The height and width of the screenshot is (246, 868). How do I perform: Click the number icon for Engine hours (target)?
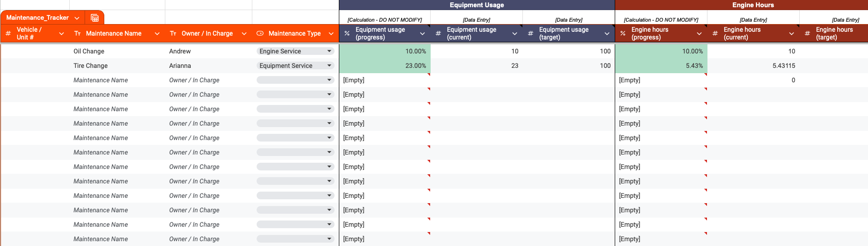(x=807, y=34)
